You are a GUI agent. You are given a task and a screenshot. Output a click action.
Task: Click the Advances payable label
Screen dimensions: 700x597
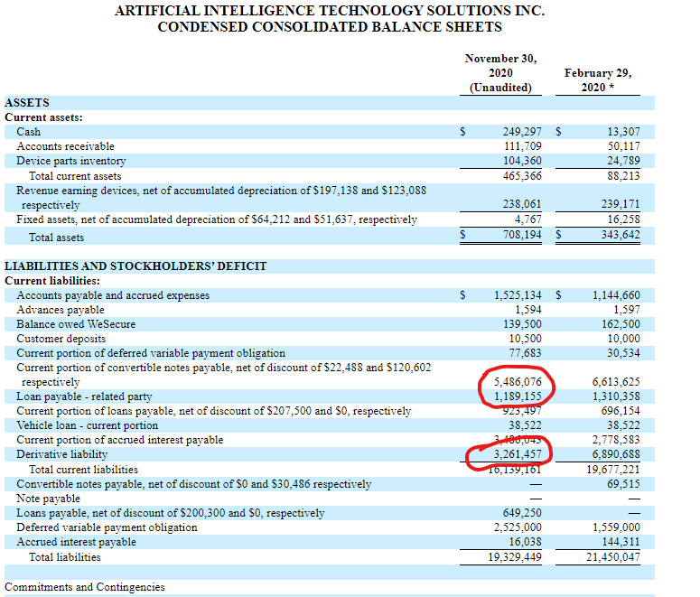click(61, 310)
